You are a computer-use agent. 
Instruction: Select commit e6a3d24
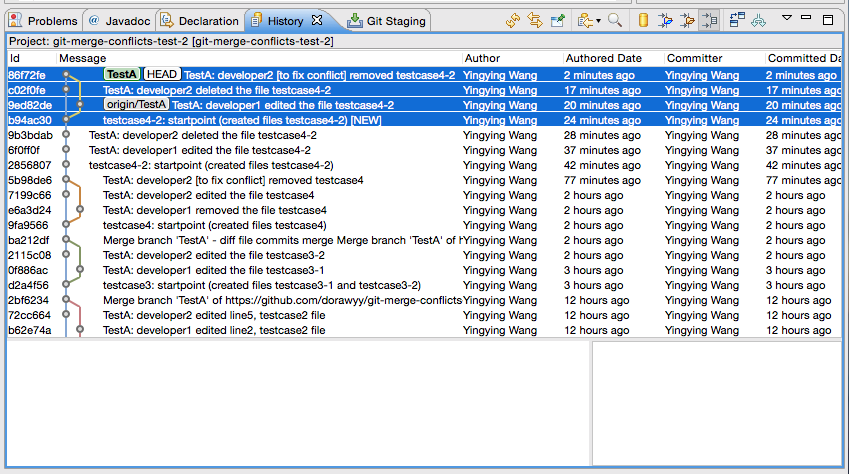point(424,210)
